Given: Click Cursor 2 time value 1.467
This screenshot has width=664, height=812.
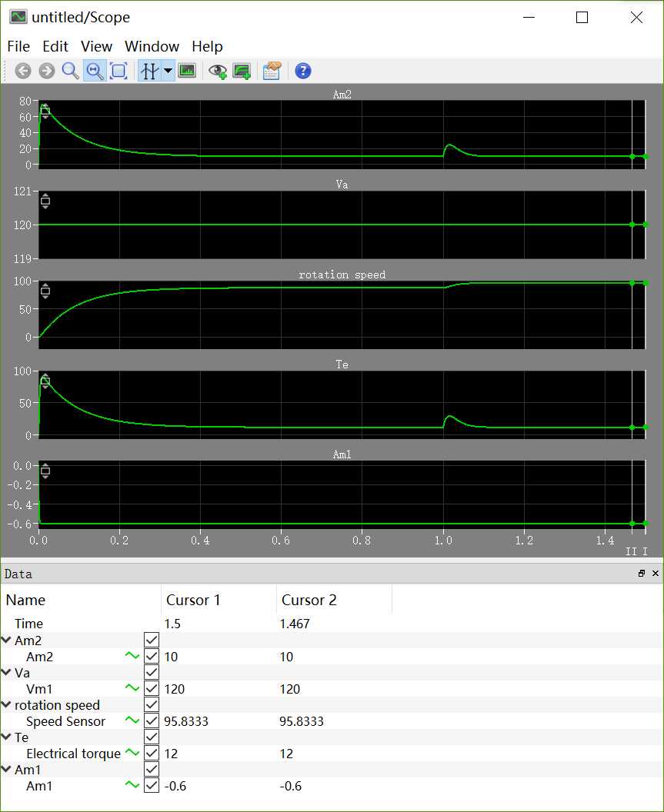Looking at the screenshot, I should pyautogui.click(x=295, y=624).
